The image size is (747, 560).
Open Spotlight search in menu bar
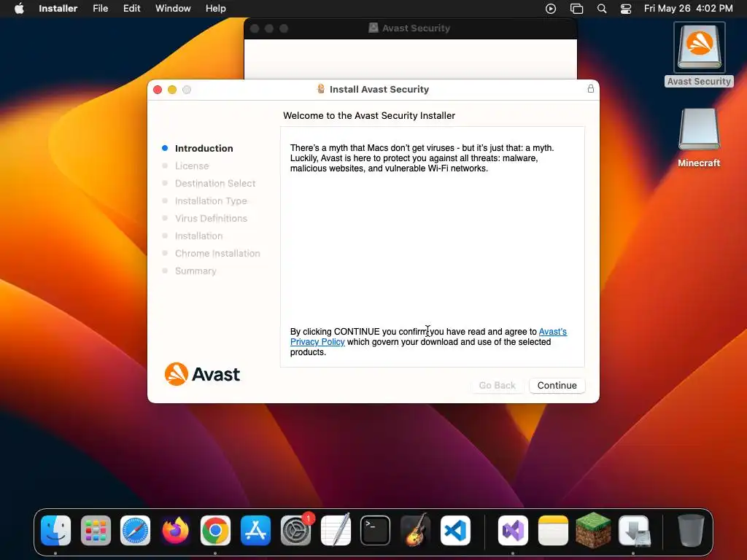[x=602, y=9]
